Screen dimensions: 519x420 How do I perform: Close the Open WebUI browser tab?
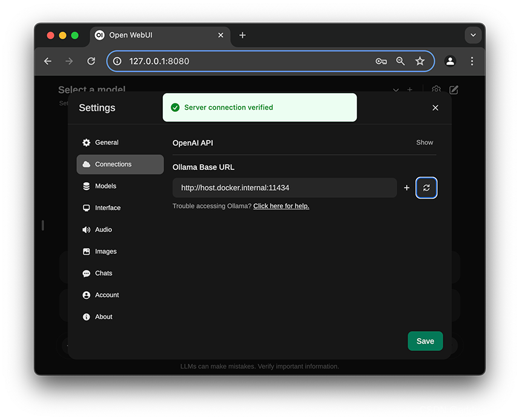point(221,35)
